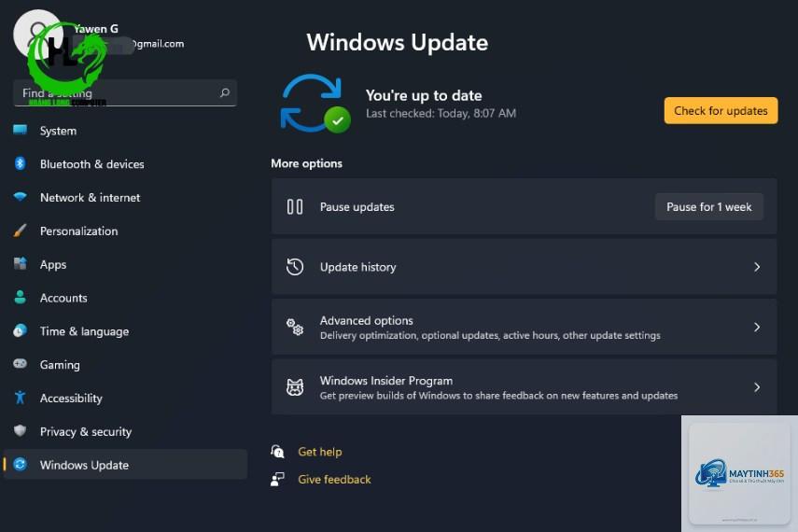Screen dimensions: 798x532
Task: Click Check for updates button
Action: point(721,110)
